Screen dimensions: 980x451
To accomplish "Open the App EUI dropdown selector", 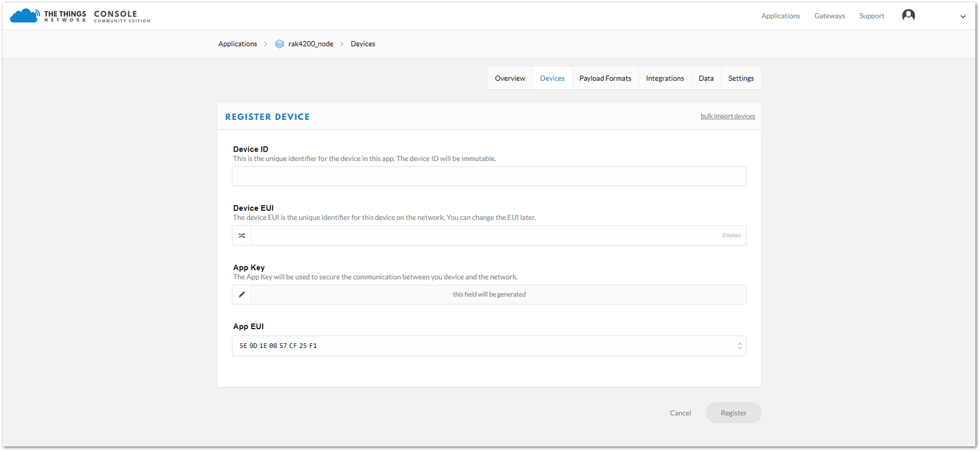I will pos(489,346).
